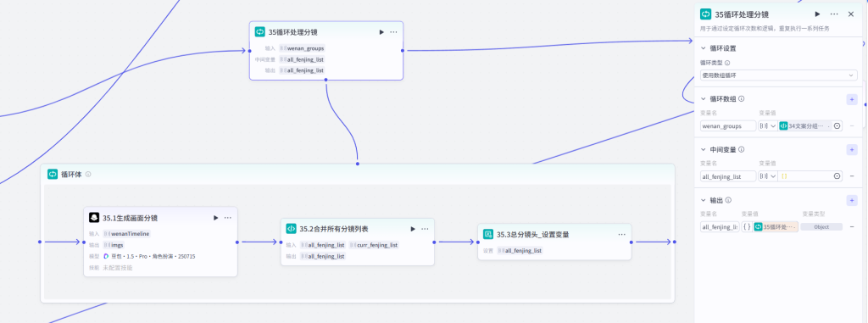Open more options on canvas 35循环处理分镜 node
Image resolution: width=868 pixels, height=323 pixels.
(393, 32)
